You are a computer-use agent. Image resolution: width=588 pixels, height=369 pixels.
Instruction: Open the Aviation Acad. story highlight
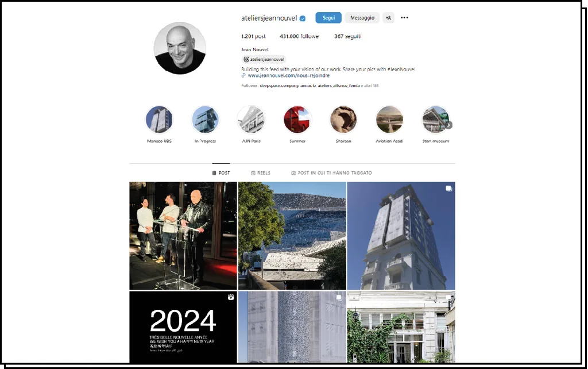pos(390,120)
